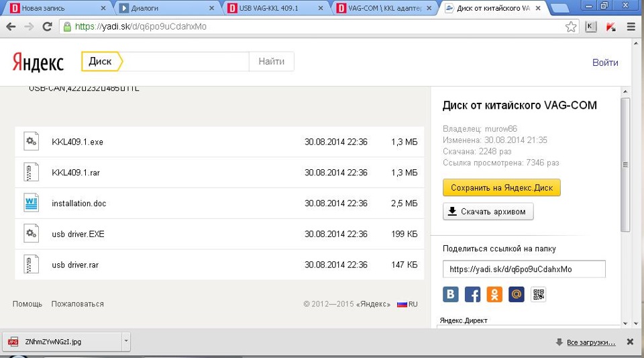Open the Помощь link

tap(27, 304)
